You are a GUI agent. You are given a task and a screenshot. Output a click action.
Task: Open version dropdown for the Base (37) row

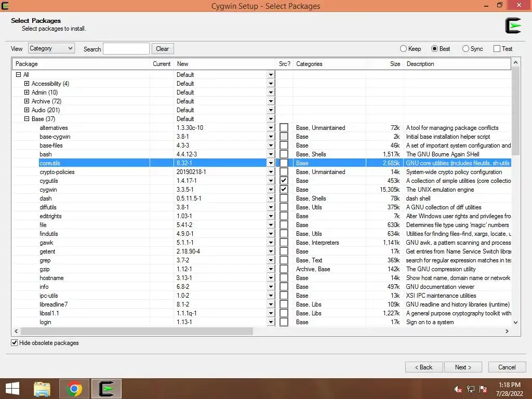(x=271, y=119)
